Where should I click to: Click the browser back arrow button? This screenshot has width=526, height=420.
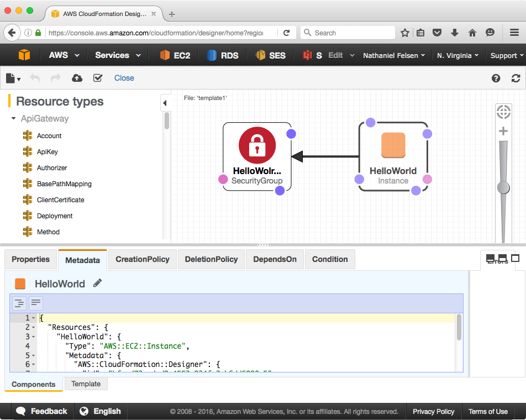click(12, 33)
